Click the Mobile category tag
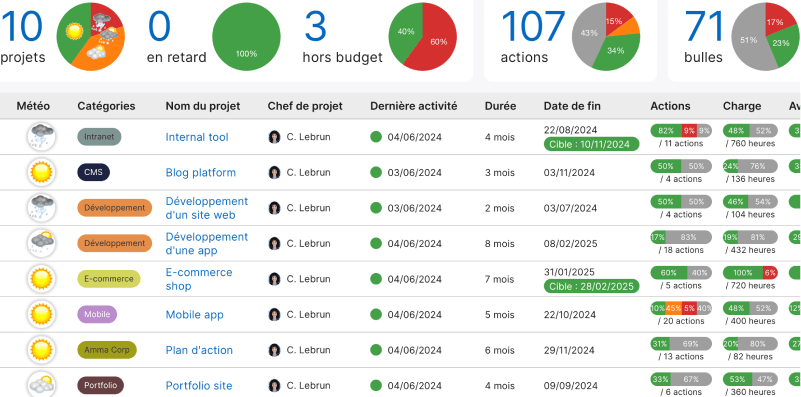801x397 pixels. (97, 314)
